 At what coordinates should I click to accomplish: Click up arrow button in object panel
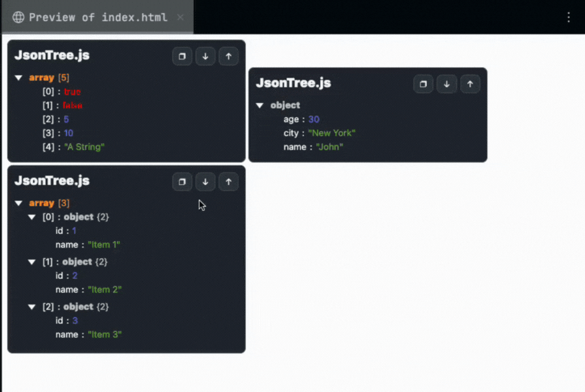[x=470, y=84]
